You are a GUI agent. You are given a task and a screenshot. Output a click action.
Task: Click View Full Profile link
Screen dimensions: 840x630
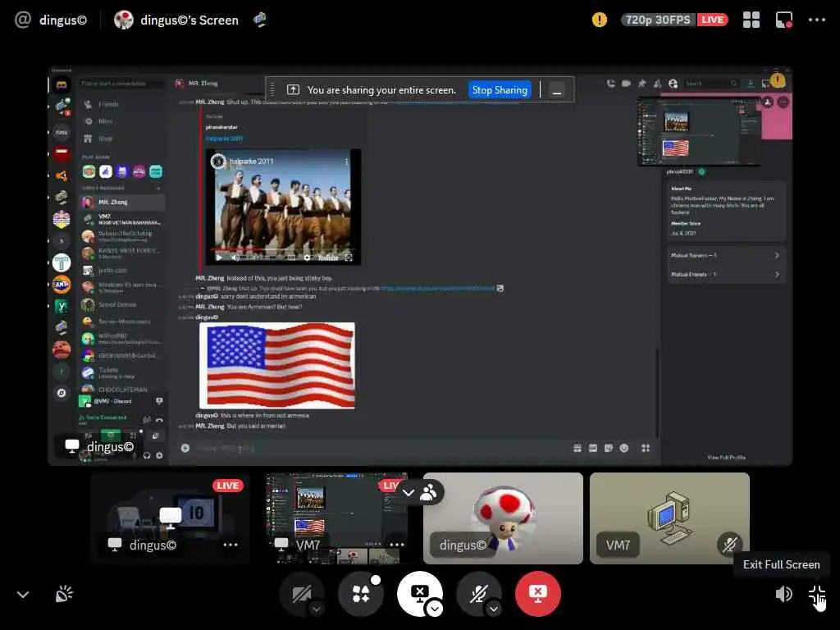tap(726, 458)
